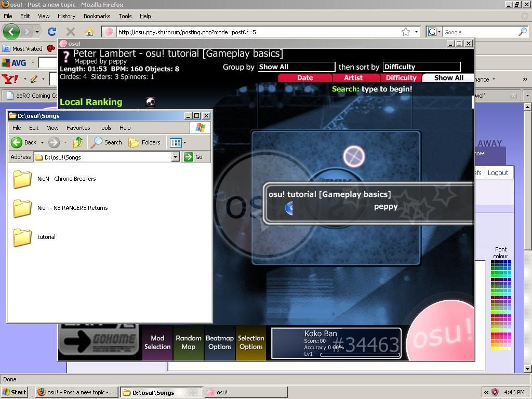Click Go button in Explorer address bar
Viewport: 532px width, 399px height.
(x=193, y=157)
